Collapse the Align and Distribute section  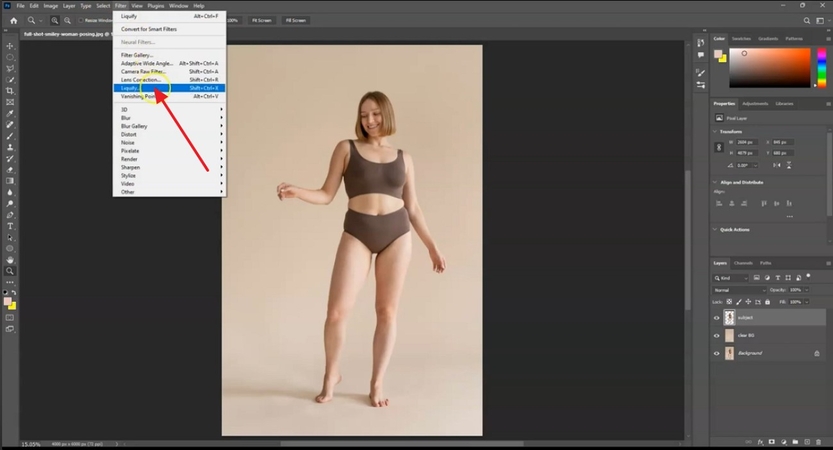[x=715, y=182]
